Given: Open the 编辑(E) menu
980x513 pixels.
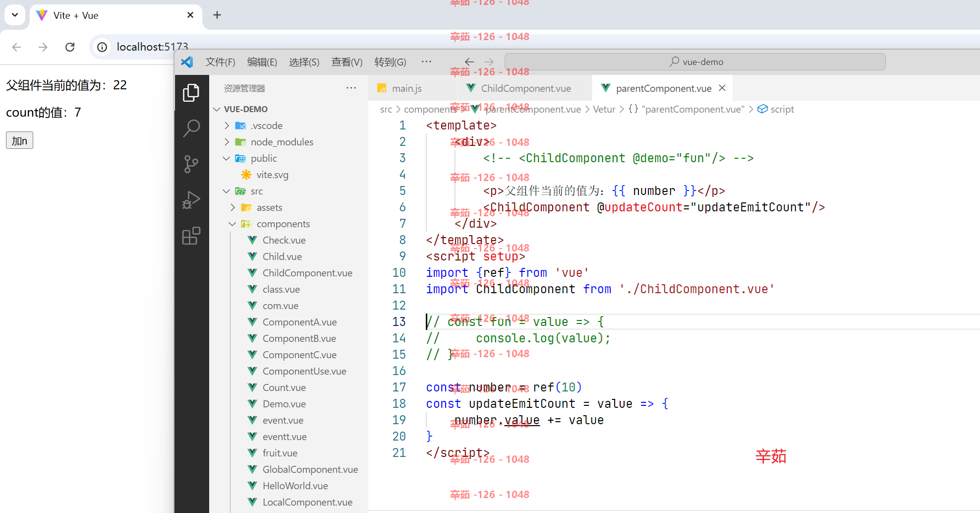Looking at the screenshot, I should (x=262, y=62).
